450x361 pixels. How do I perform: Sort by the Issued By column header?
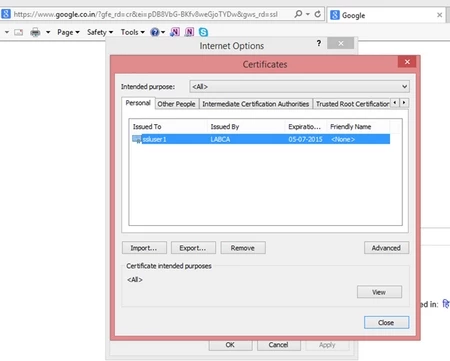[246, 127]
